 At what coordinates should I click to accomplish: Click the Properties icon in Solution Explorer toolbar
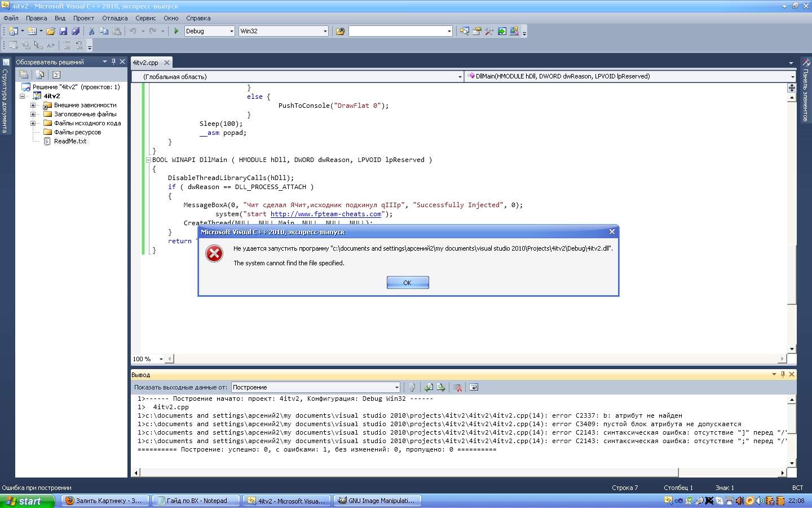pyautogui.click(x=24, y=75)
